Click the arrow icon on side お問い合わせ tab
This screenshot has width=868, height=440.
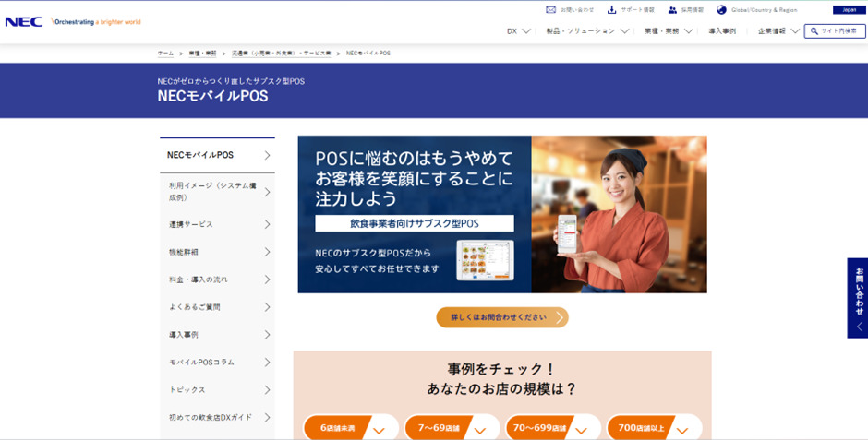point(859,327)
